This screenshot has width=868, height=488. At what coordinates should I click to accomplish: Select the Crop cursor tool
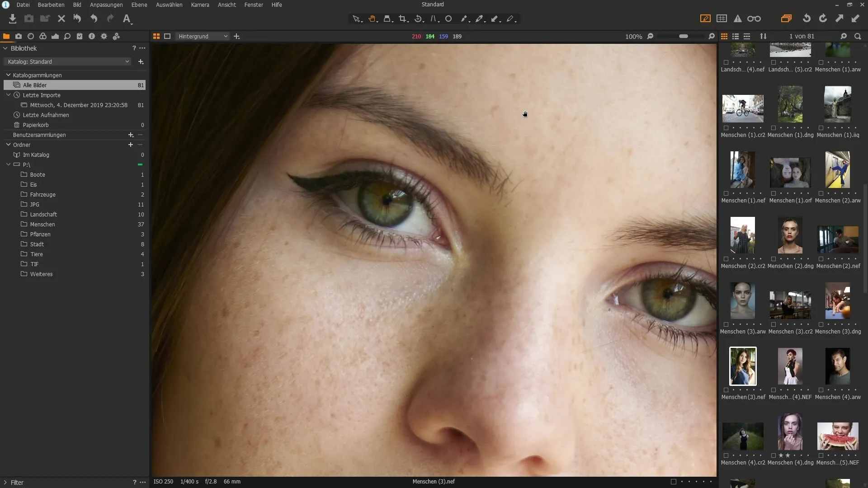click(x=403, y=19)
